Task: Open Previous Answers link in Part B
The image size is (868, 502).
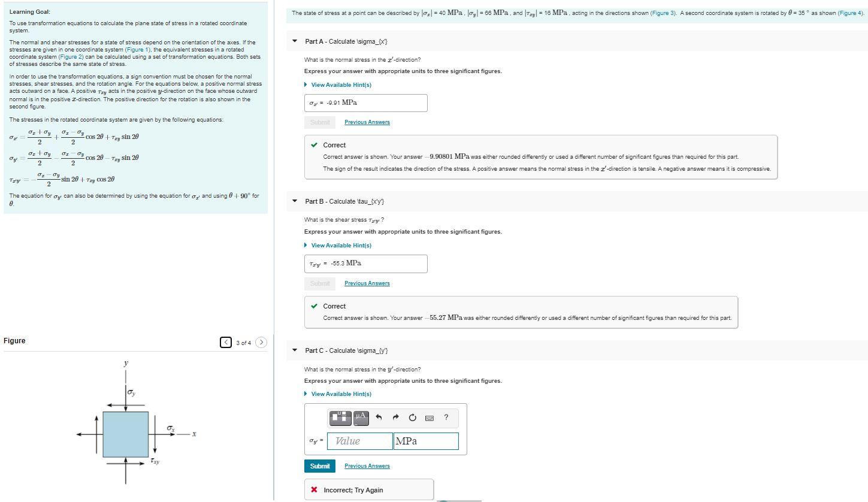Action: point(367,283)
